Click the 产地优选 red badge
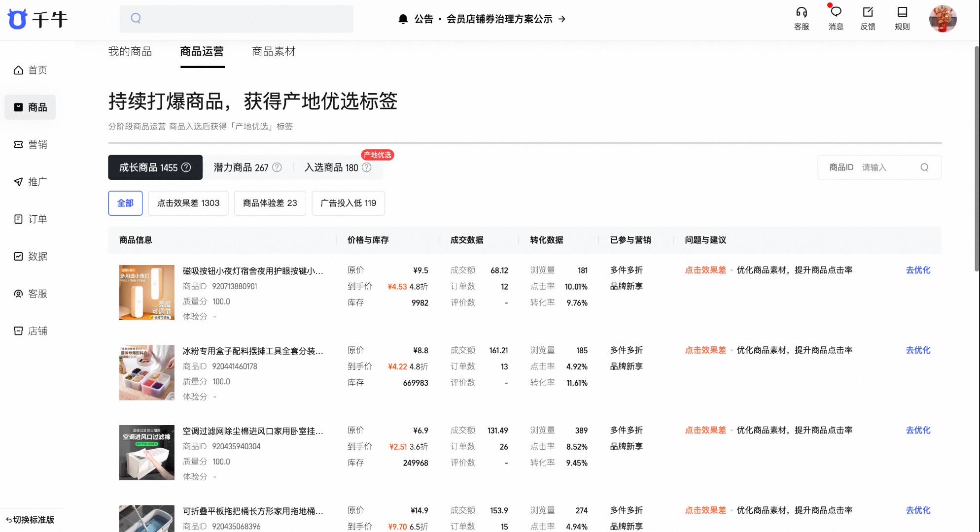The image size is (980, 532). pyautogui.click(x=378, y=155)
